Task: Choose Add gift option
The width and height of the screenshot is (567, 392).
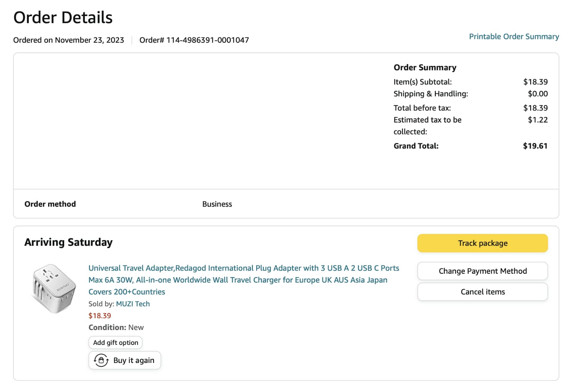Action: pyautogui.click(x=116, y=342)
